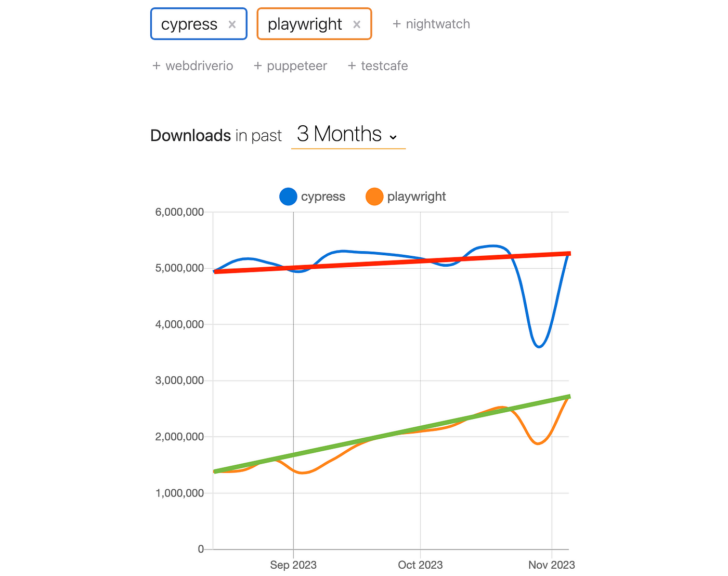Click the playwright legend label

(x=417, y=197)
